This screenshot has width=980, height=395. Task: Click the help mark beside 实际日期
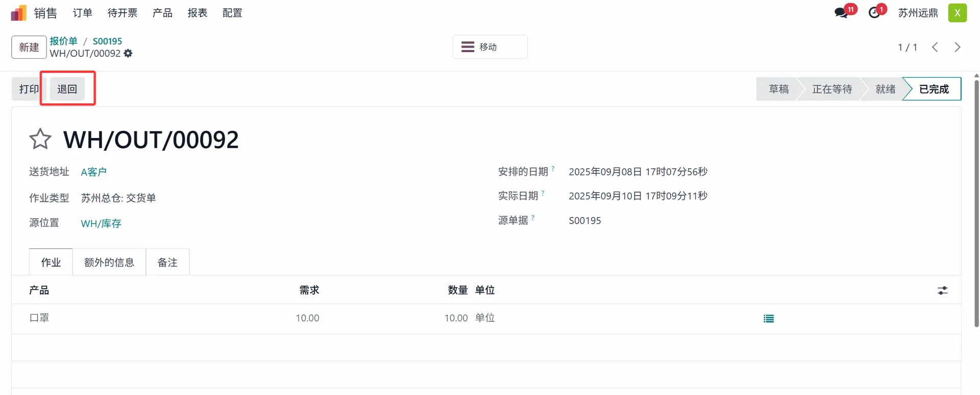point(543,193)
